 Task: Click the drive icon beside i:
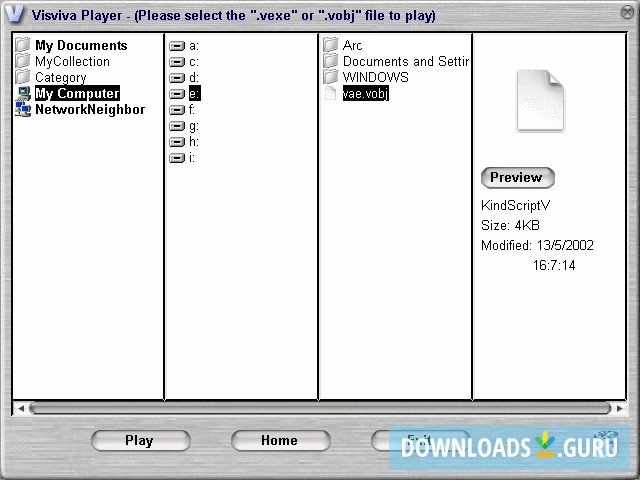click(177, 158)
